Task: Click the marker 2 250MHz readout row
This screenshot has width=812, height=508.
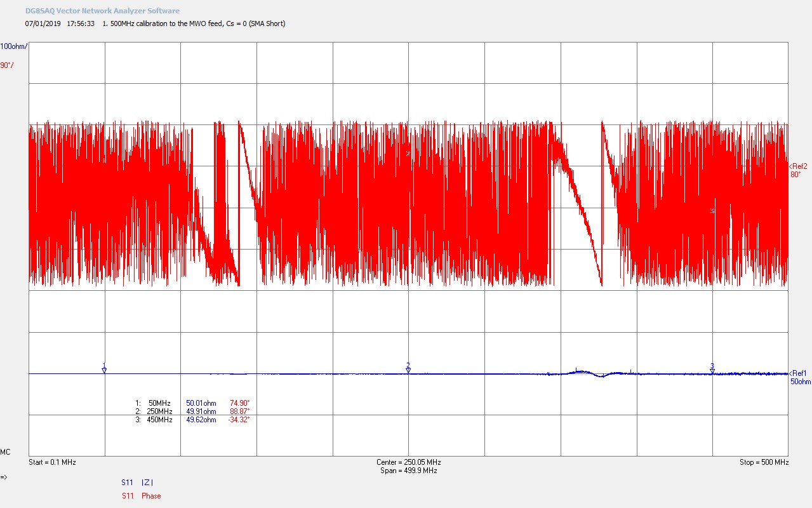Action: pyautogui.click(x=192, y=411)
